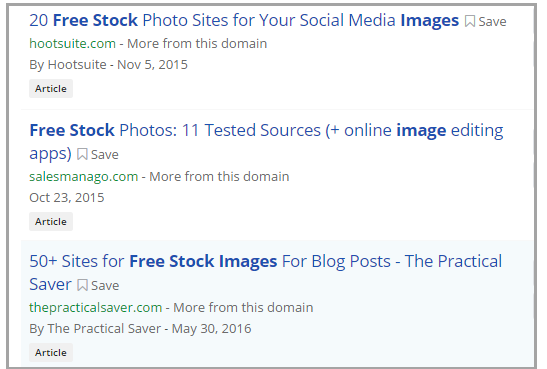Show more from this domain for hootsuite.com
The width and height of the screenshot is (547, 369).
pyautogui.click(x=197, y=44)
